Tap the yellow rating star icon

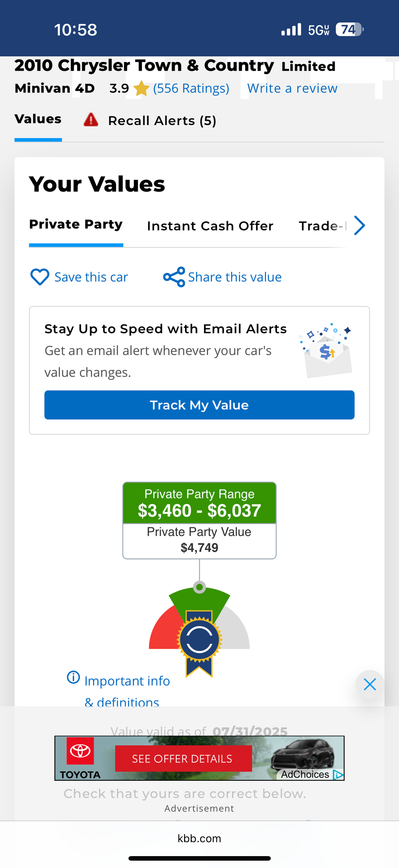point(141,89)
